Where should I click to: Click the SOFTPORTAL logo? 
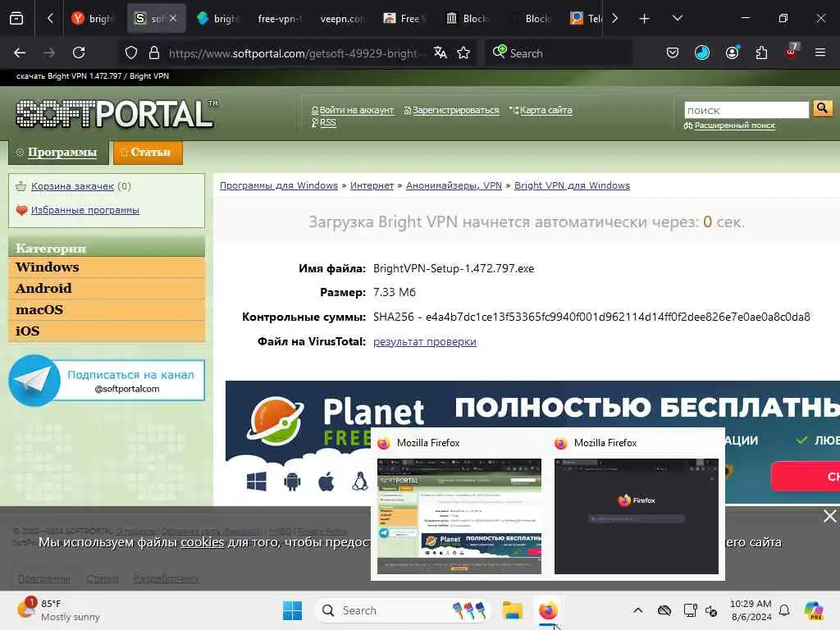(116, 113)
